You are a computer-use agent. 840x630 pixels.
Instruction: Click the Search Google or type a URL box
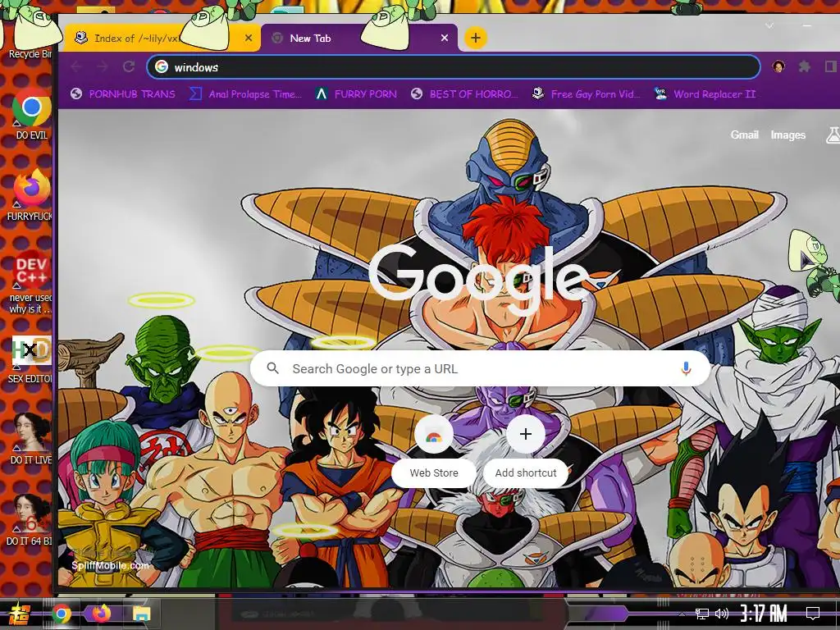coord(480,368)
